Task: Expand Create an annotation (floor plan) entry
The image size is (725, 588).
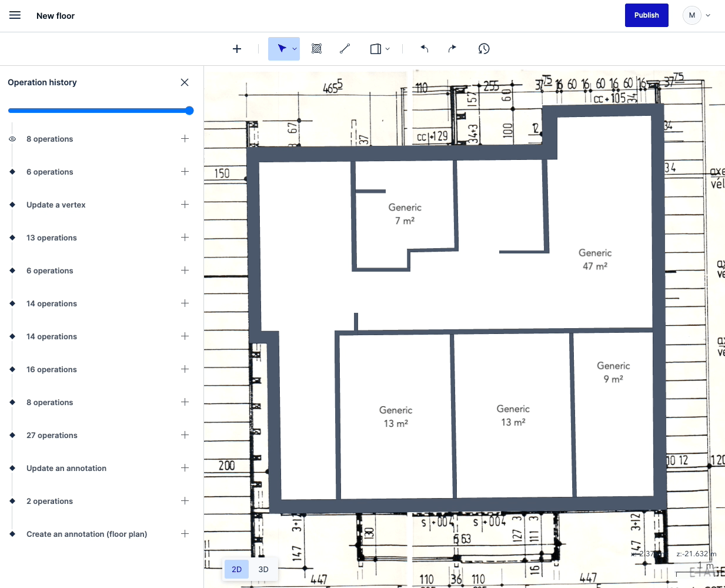Action: point(185,534)
